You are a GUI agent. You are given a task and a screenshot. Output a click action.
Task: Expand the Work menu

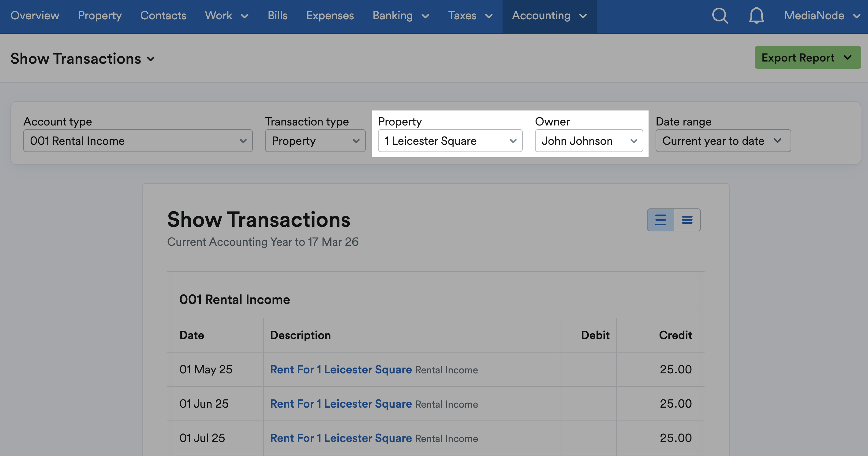click(x=227, y=16)
